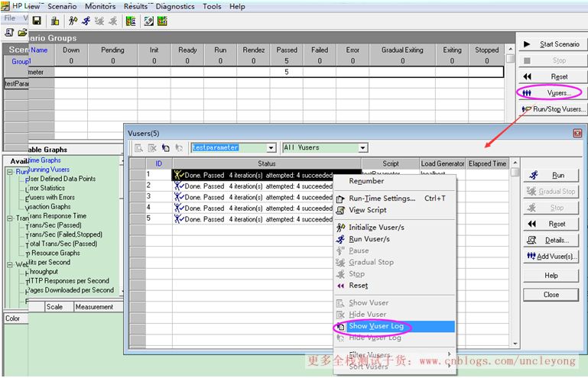Open the Scenario menu
This screenshot has height=378, width=588.
pyautogui.click(x=62, y=6)
